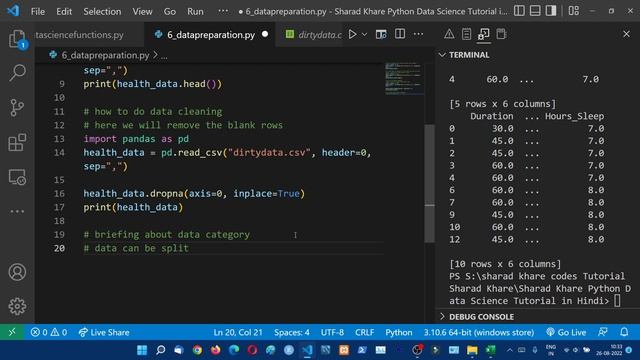Click the unsaved dot on 6_datapreparation.py tab
This screenshot has height=360, width=640.
(265, 34)
